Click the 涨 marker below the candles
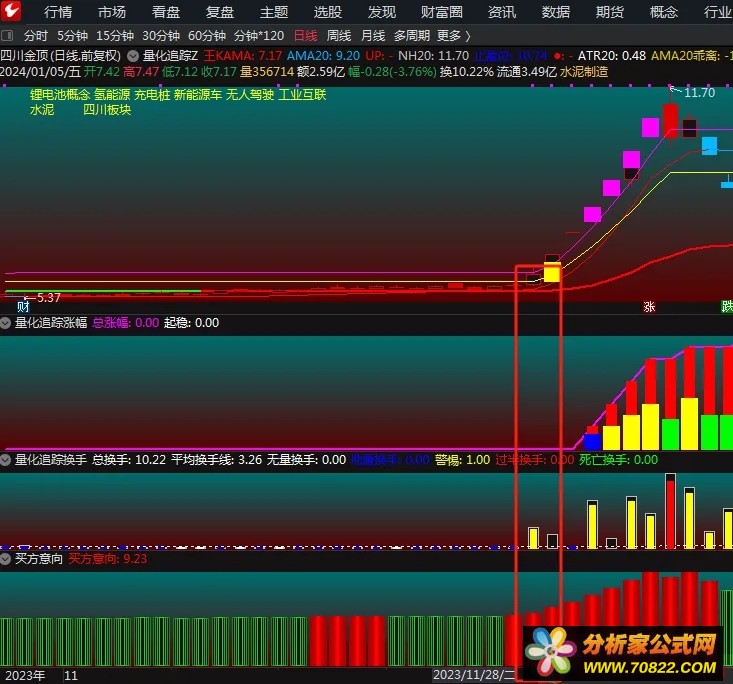 649,307
